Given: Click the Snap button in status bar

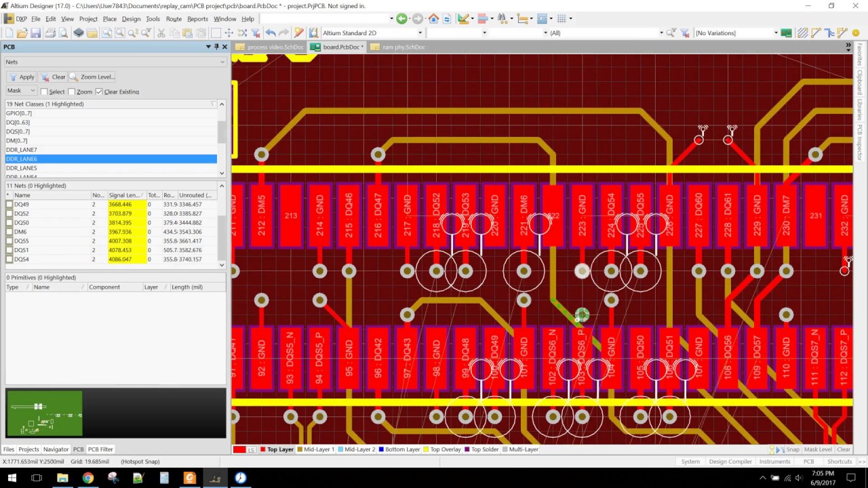Looking at the screenshot, I should (793, 449).
